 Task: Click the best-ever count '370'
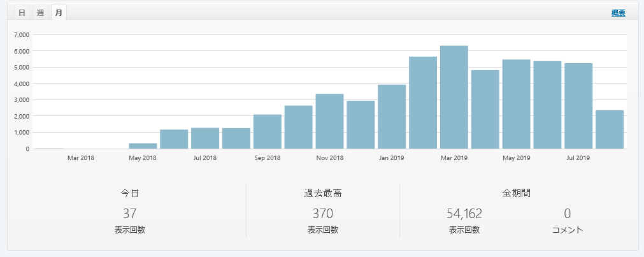click(x=323, y=214)
